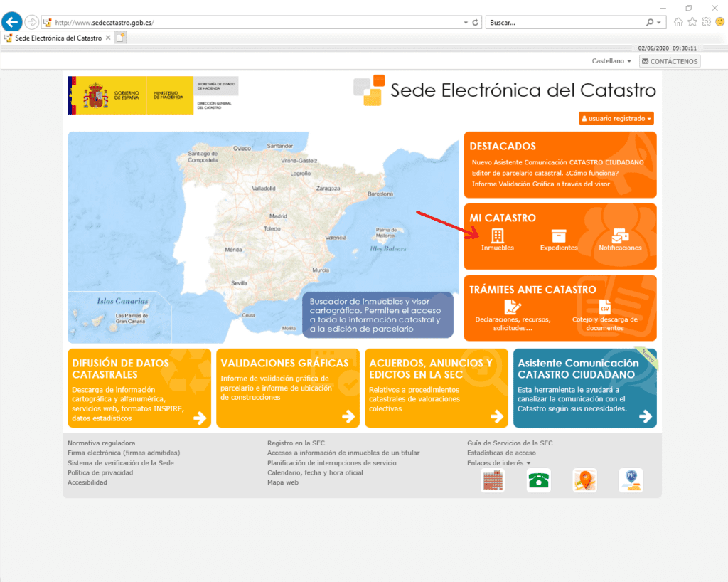Open the Registro en la SEC link
Screen dimensions: 728x582
click(x=296, y=443)
